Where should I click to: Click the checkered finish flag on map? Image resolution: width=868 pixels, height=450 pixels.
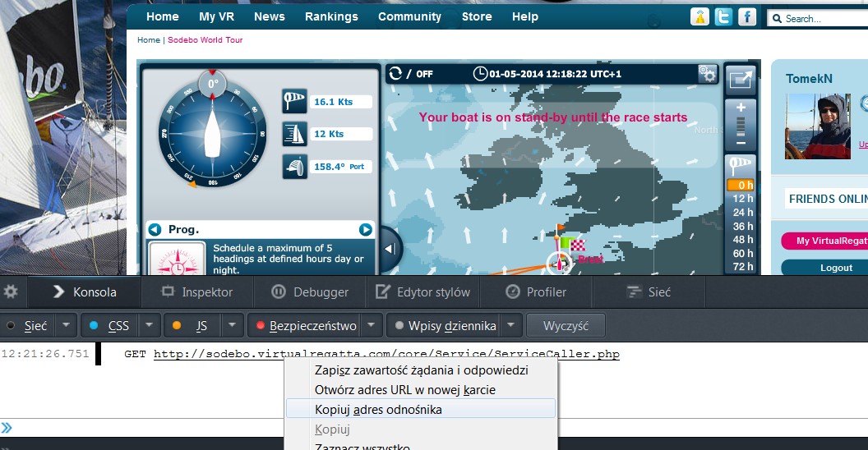578,245
